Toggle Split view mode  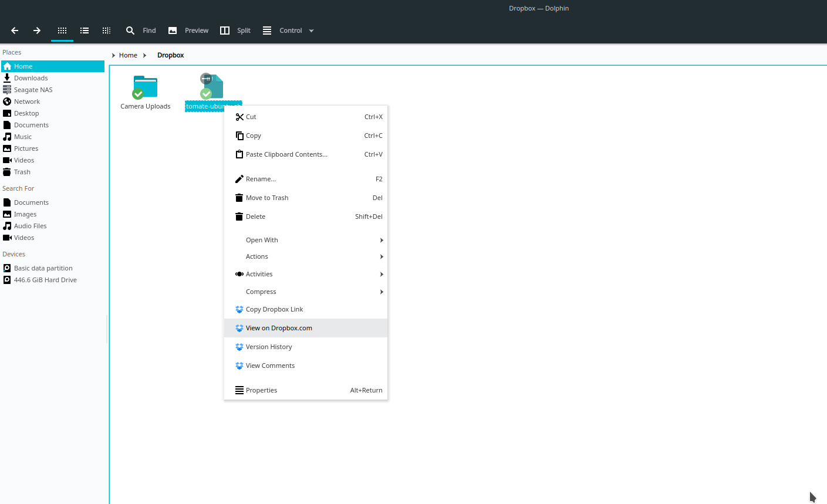point(235,30)
